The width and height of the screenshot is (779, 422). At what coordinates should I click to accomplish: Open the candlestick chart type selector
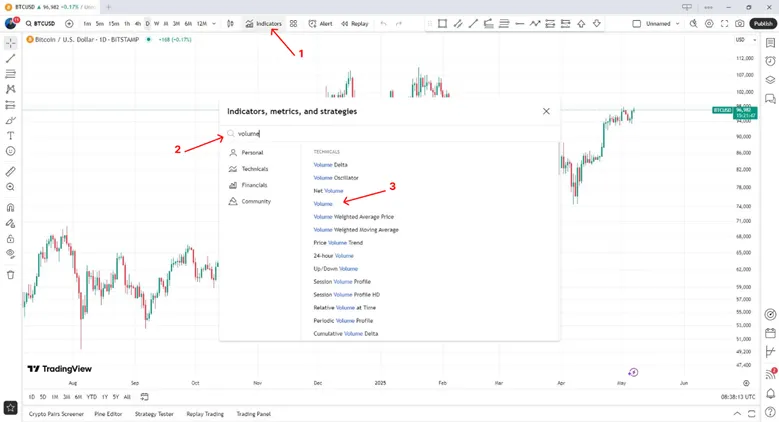[x=230, y=23]
